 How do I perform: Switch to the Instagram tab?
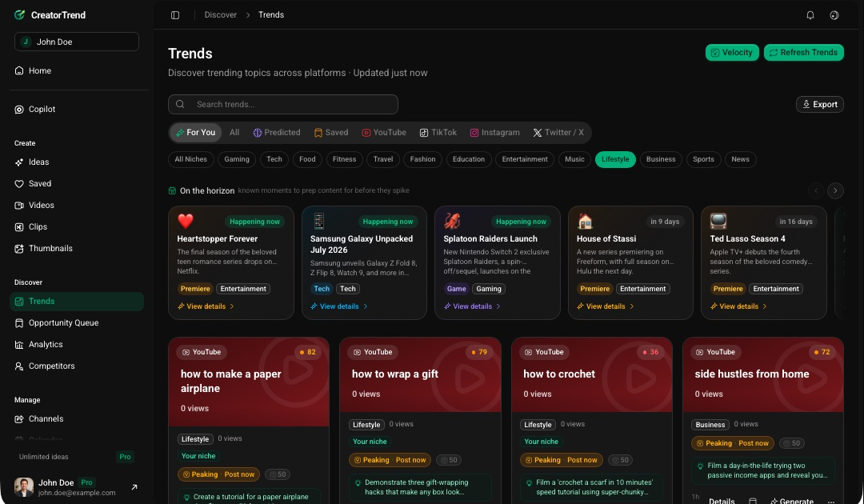click(x=495, y=132)
